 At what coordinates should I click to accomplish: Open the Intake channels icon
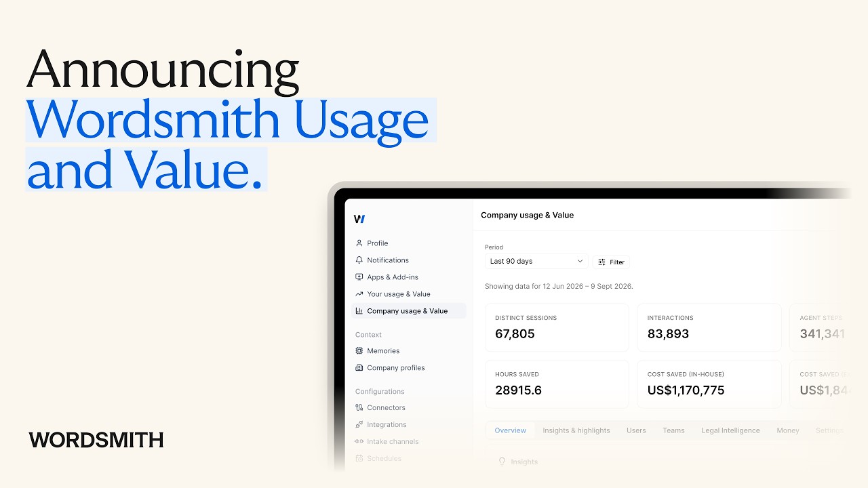(x=359, y=442)
